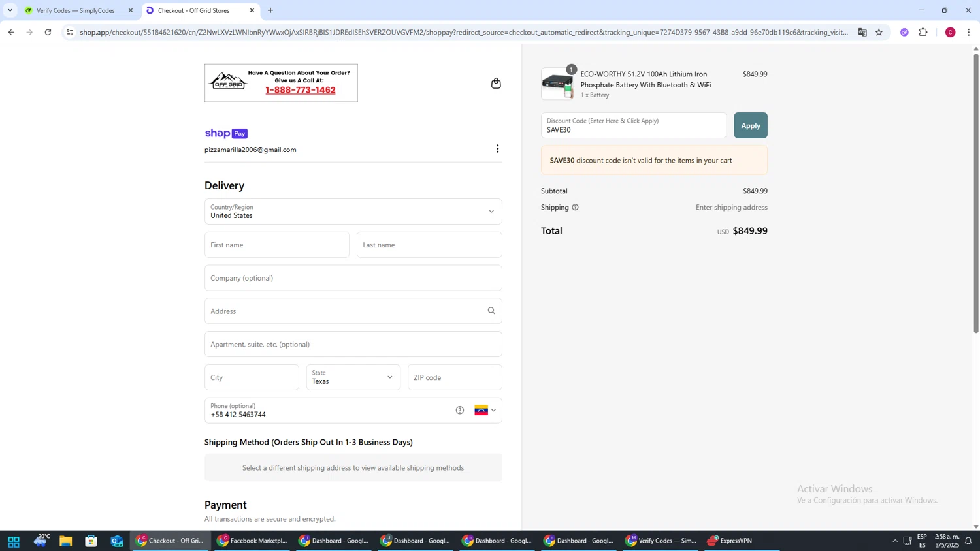Expand the State dropdown showing Texas
Screen dimensions: 980x551
[353, 377]
